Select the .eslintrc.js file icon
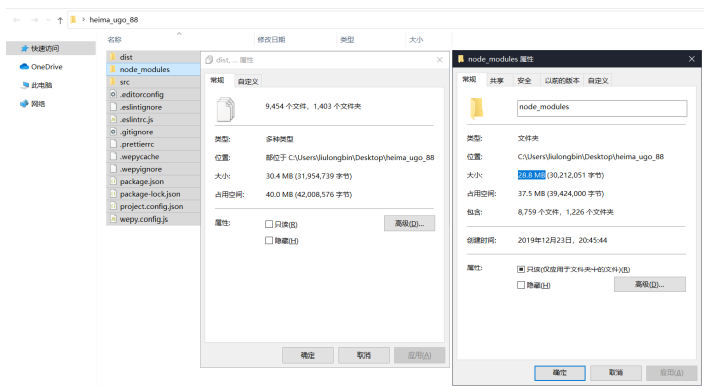Screen dimensions: 704x386 [113, 119]
